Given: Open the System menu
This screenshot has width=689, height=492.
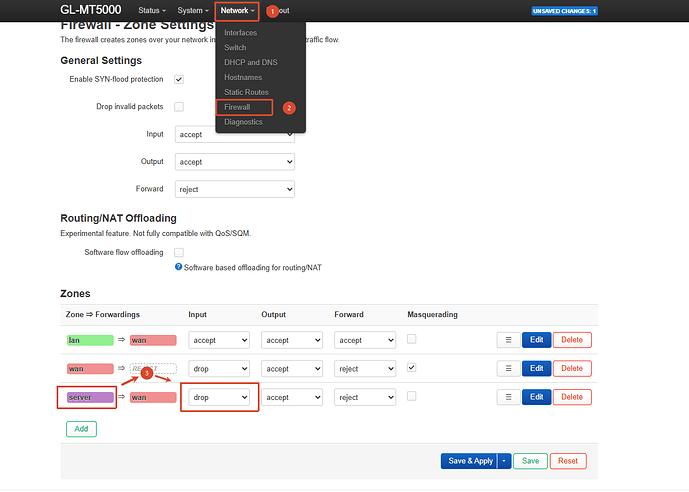Looking at the screenshot, I should point(193,11).
